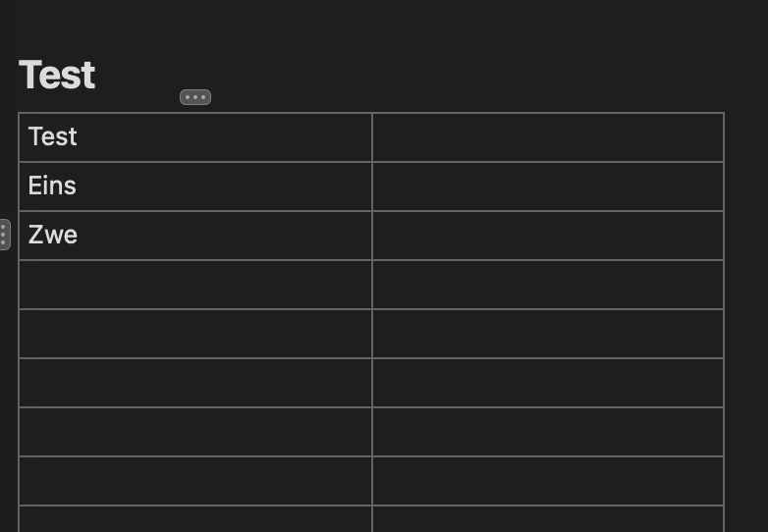Select the cell containing "Eins"
This screenshot has height=532, width=768.
point(194,186)
